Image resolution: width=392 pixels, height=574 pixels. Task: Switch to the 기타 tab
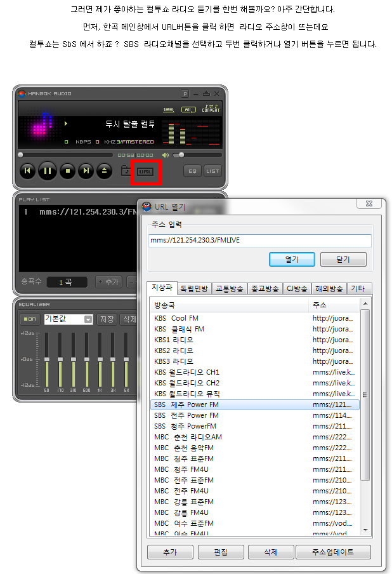358,289
